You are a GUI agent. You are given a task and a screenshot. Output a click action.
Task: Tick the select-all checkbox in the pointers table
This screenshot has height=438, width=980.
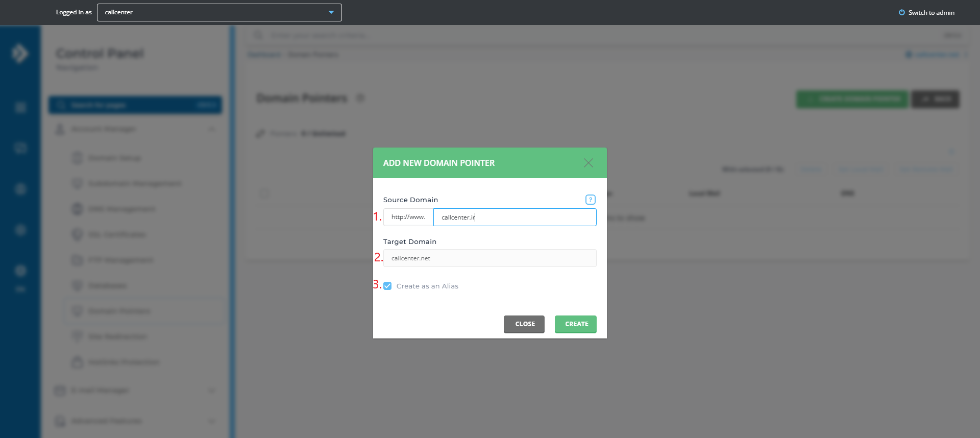point(264,193)
